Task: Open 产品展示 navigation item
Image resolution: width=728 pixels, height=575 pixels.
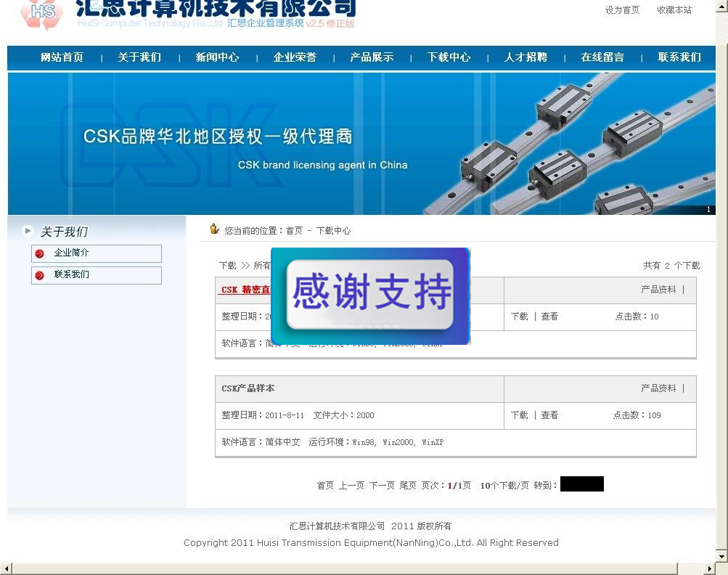Action: tap(372, 57)
